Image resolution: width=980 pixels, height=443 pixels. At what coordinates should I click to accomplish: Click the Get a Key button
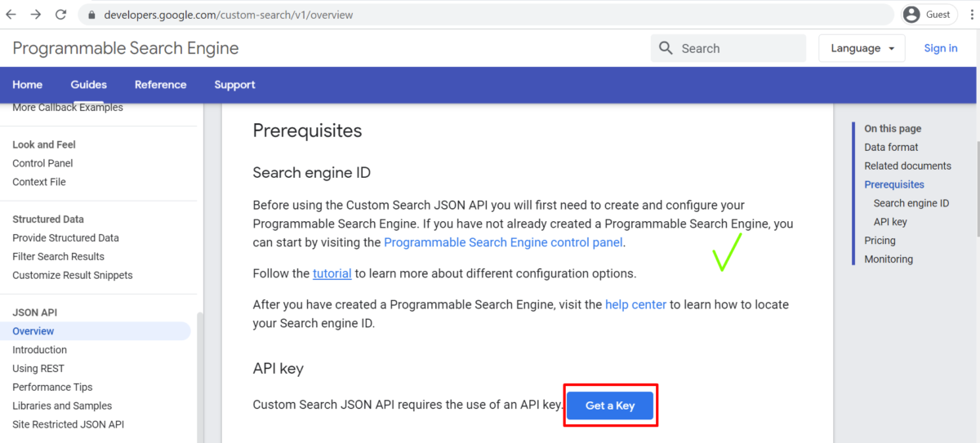(610, 405)
